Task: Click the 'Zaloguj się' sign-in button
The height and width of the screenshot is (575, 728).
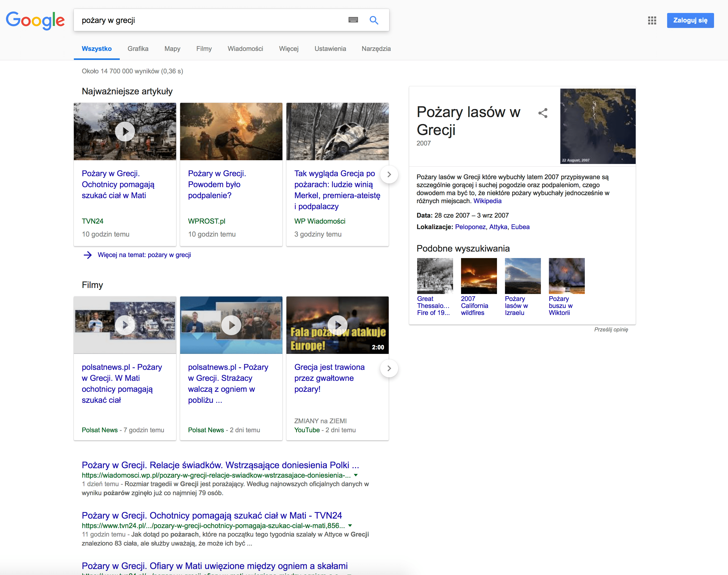Action: 690,20
